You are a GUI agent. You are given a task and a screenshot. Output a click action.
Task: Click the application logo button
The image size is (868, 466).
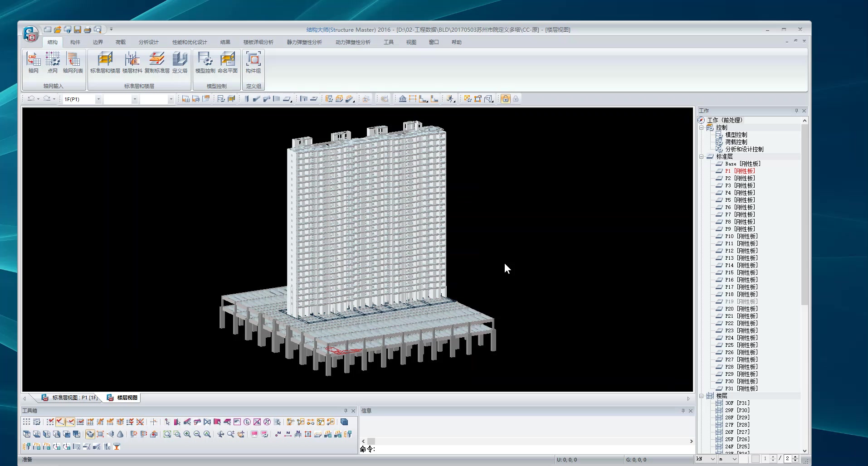coord(30,34)
